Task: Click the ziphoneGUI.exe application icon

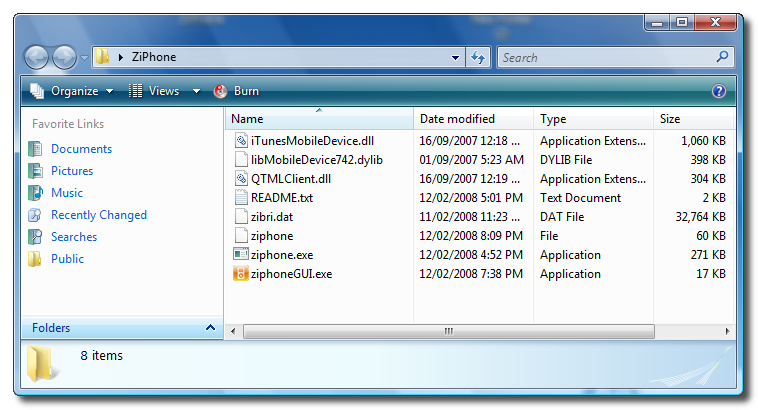Action: point(240,274)
